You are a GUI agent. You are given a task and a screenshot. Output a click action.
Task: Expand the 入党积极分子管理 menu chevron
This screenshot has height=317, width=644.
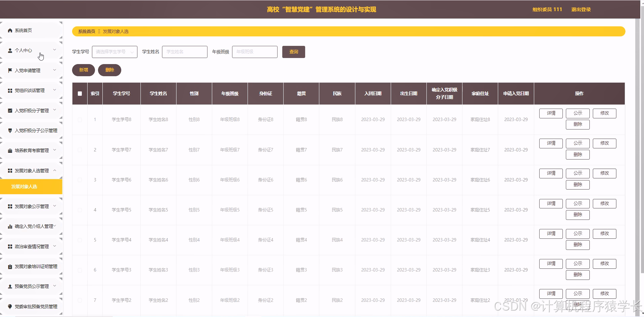(55, 110)
